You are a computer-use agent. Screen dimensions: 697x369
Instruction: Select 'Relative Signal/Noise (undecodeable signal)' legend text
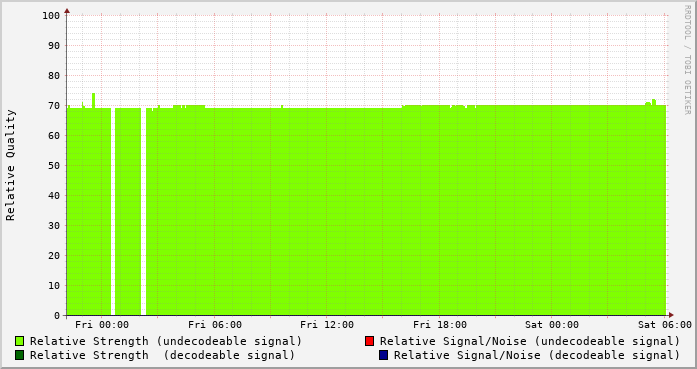(x=530, y=341)
